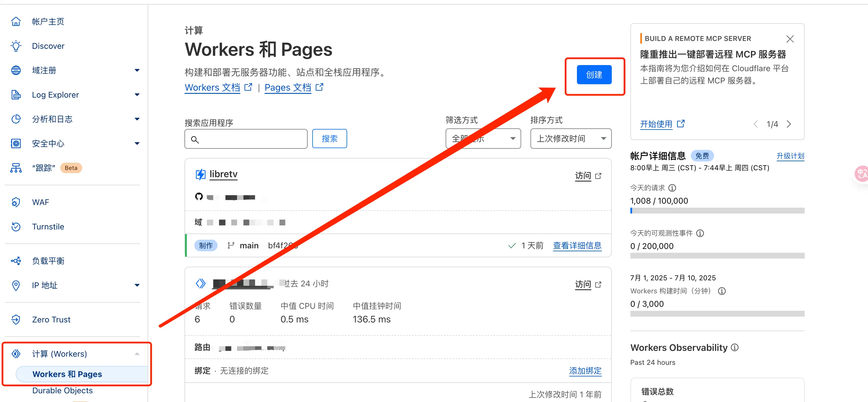
Task: Expand the 分析和日志 menu arrow
Action: coord(137,119)
